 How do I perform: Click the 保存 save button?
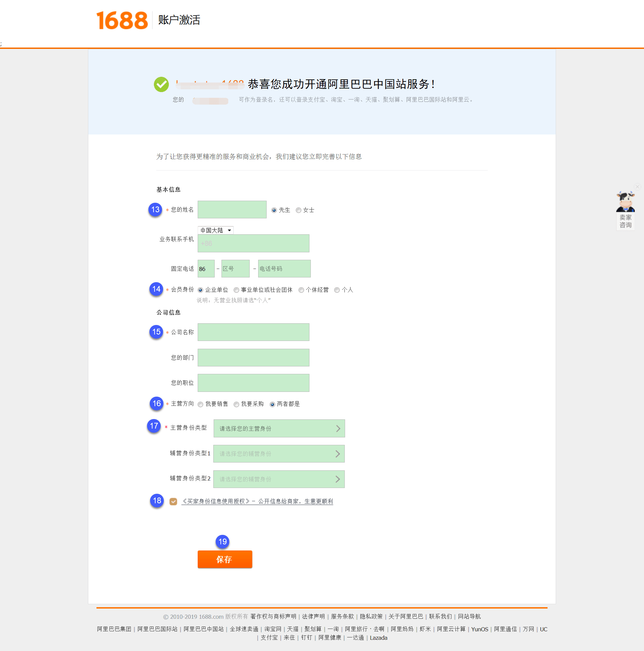click(225, 559)
